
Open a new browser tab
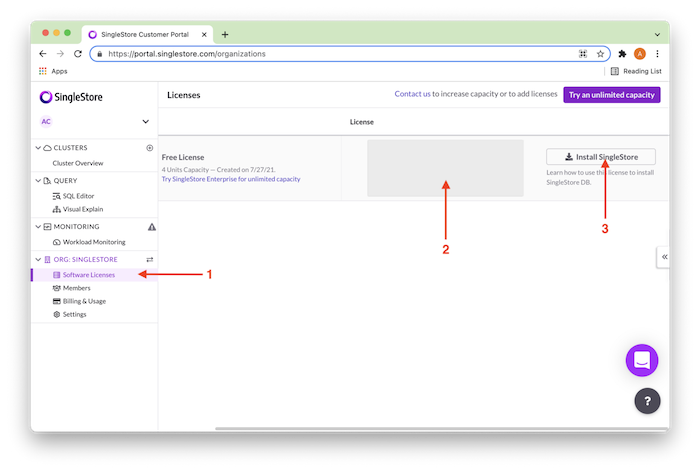pyautogui.click(x=225, y=34)
